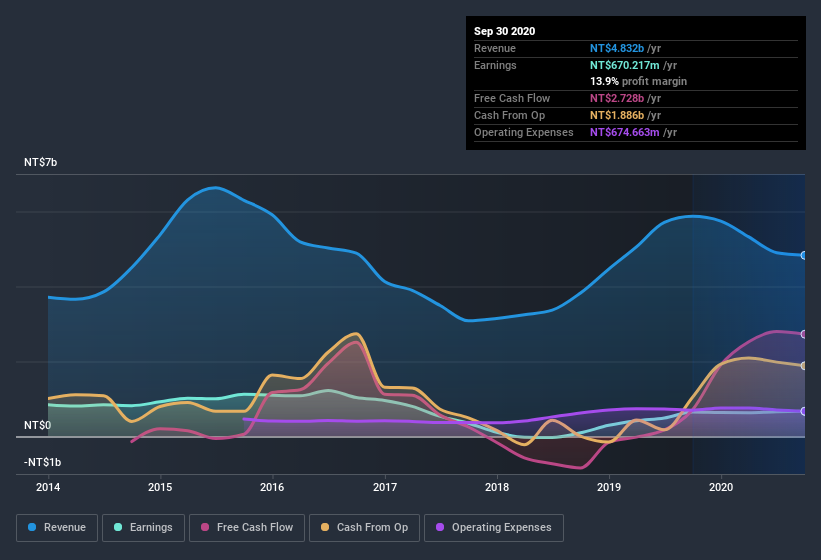Click the Sep 30 2020 tooltip header
The image size is (821, 560).
[505, 31]
